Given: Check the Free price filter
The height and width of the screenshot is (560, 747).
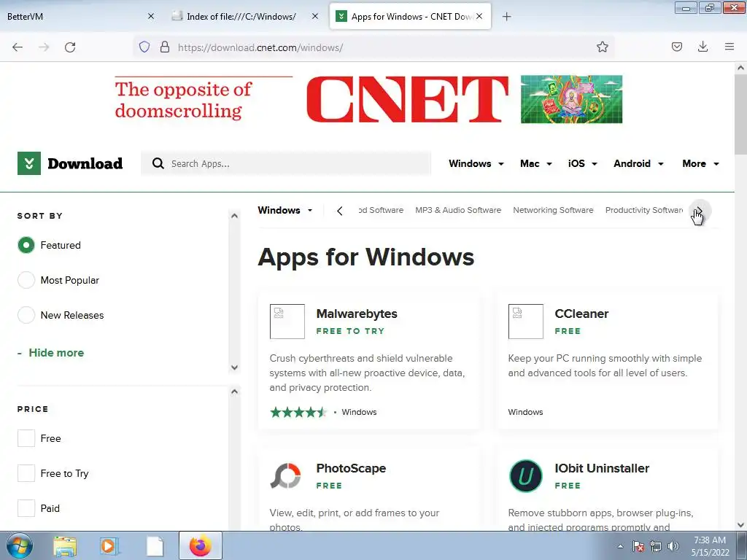Looking at the screenshot, I should [26, 438].
